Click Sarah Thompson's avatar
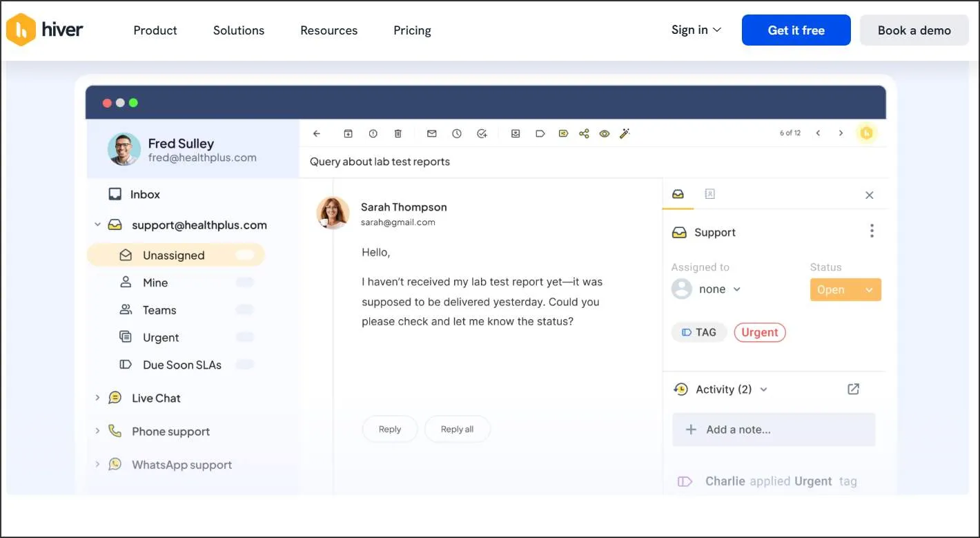Viewport: 980px width, 538px height. pyautogui.click(x=333, y=213)
